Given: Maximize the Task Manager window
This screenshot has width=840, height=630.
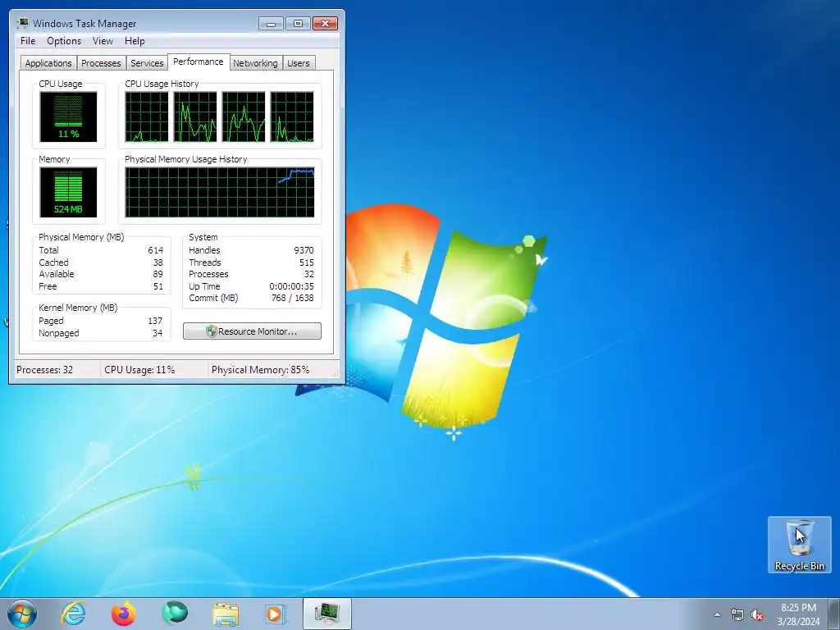Looking at the screenshot, I should (x=298, y=24).
